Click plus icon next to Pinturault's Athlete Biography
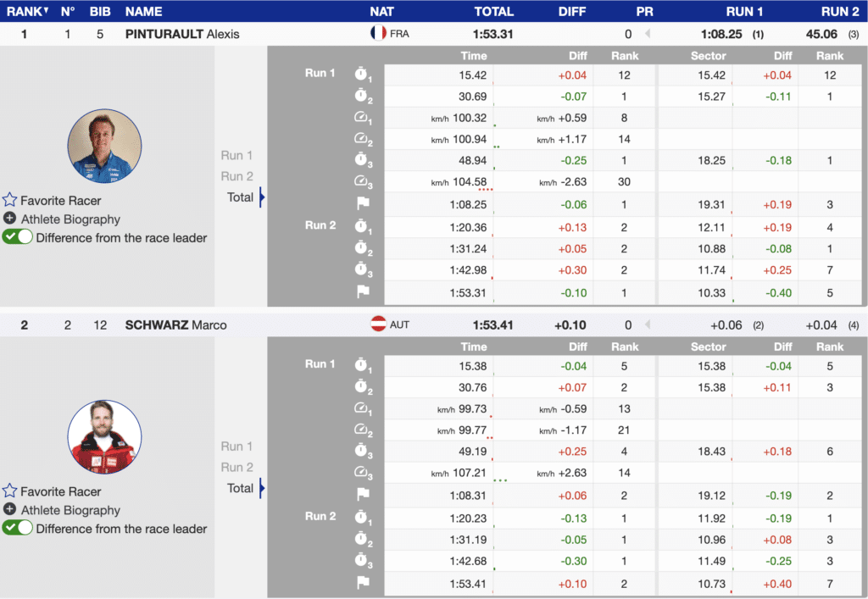This screenshot has height=599, width=868. tap(10, 219)
